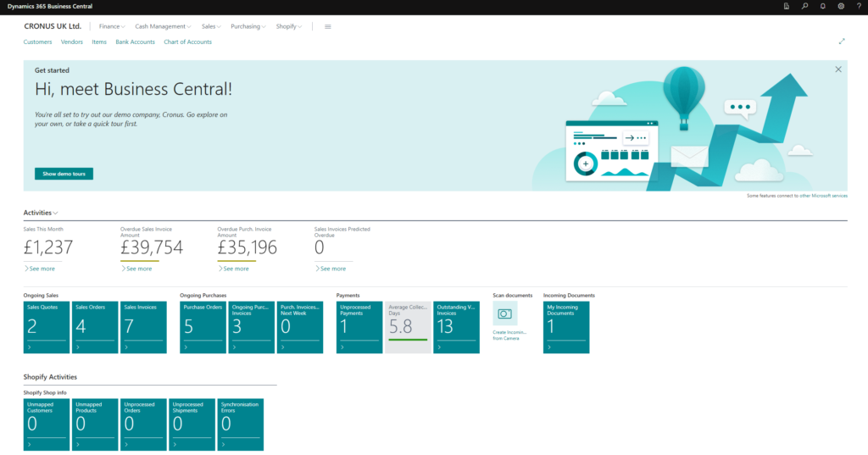Click Create Incoming from Camera link
Screen dimensions: 868x455
point(509,336)
